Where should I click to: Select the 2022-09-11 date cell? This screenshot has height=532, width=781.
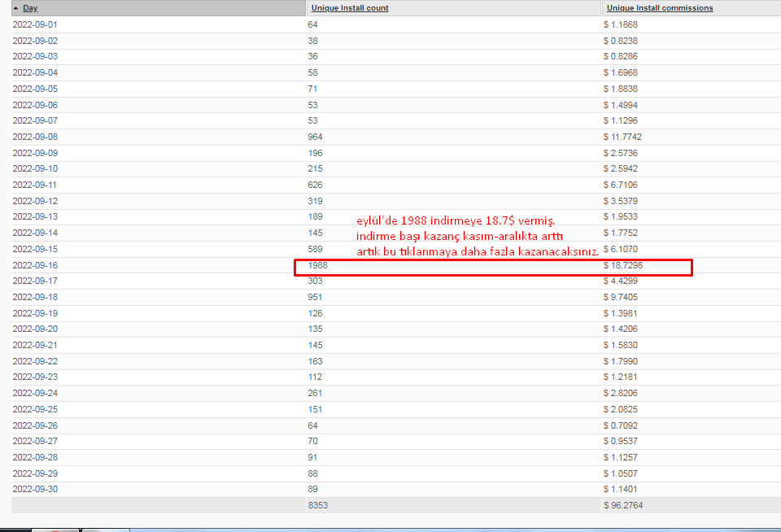pyautogui.click(x=35, y=185)
